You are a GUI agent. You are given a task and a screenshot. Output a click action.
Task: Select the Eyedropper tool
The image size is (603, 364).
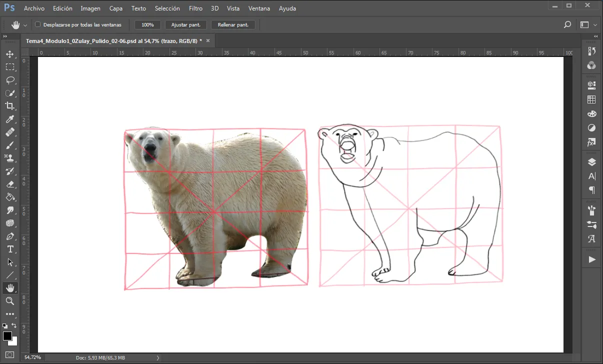[9, 119]
